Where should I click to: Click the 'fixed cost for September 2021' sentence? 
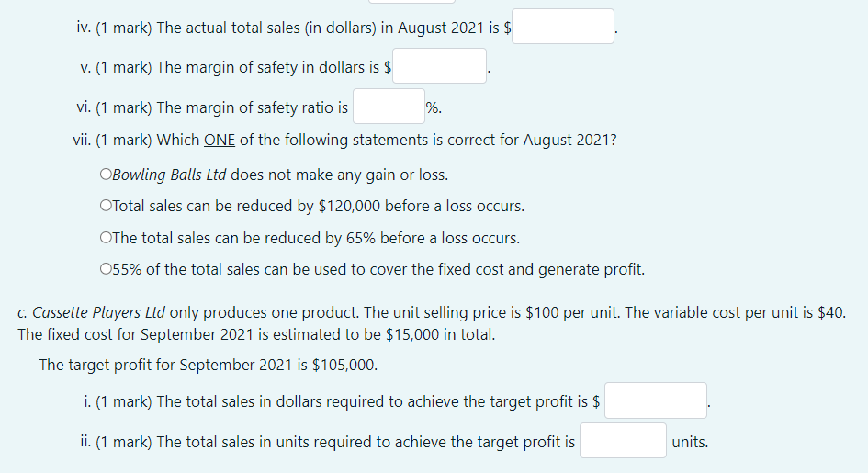(256, 334)
